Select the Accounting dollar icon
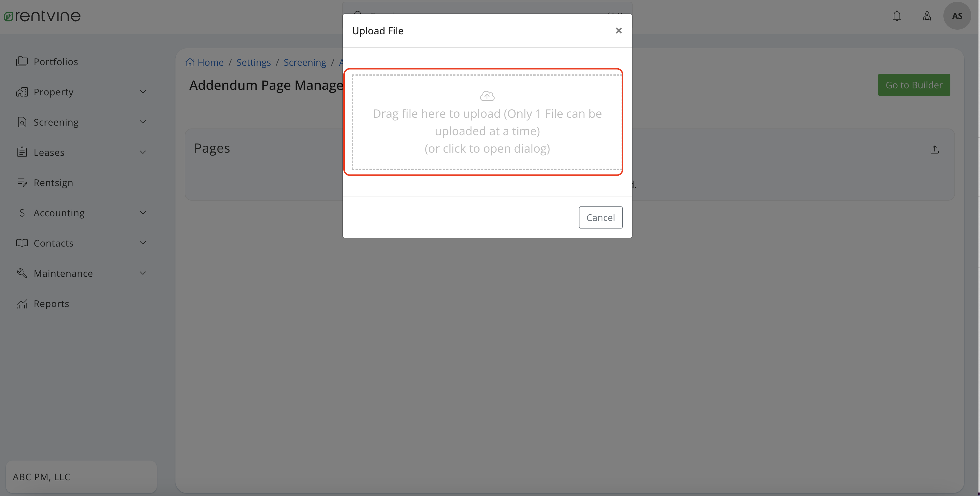This screenshot has height=496, width=980. click(22, 213)
